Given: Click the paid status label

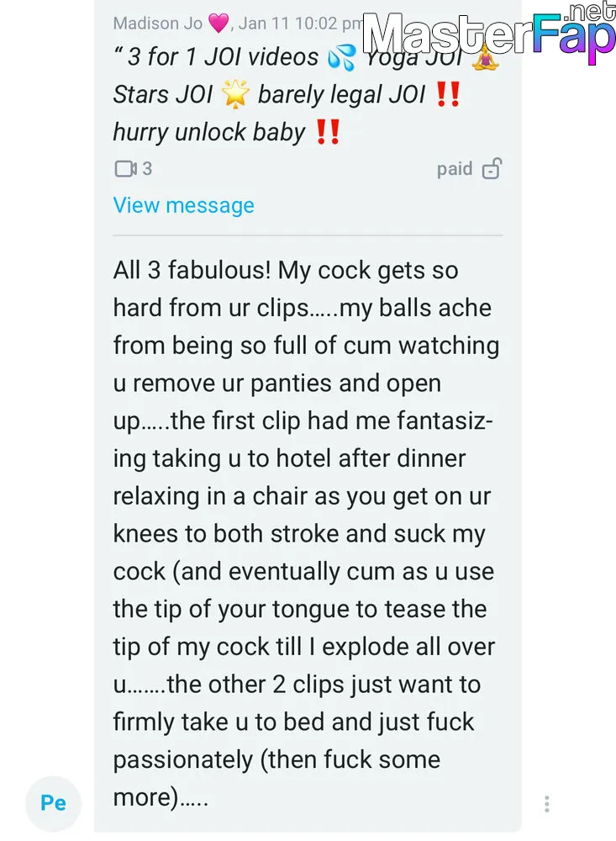Looking at the screenshot, I should [455, 169].
